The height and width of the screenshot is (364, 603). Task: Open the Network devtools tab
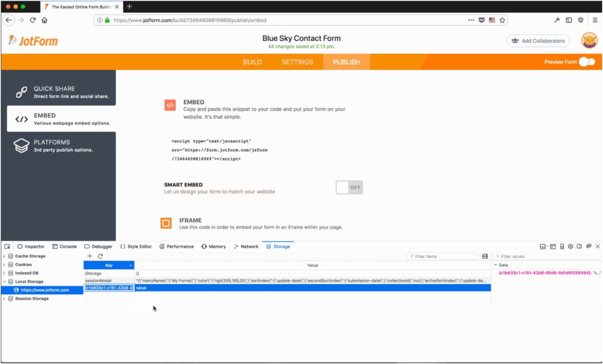(x=246, y=246)
